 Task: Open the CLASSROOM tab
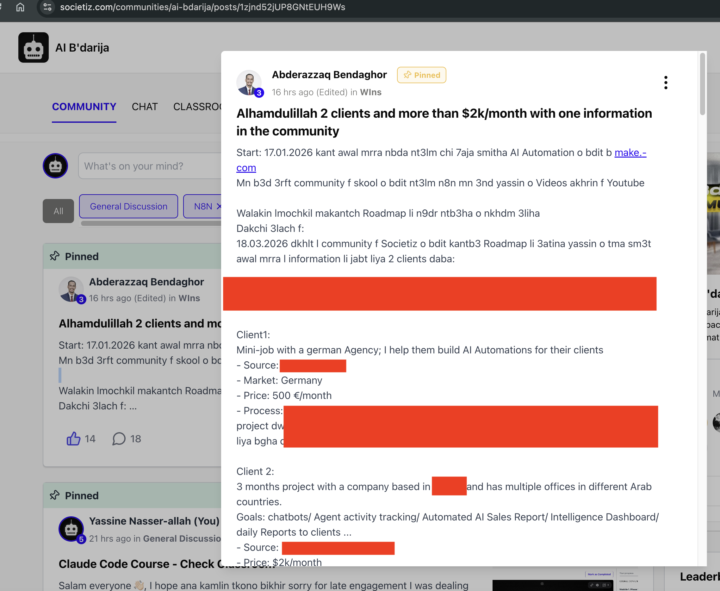pos(197,107)
